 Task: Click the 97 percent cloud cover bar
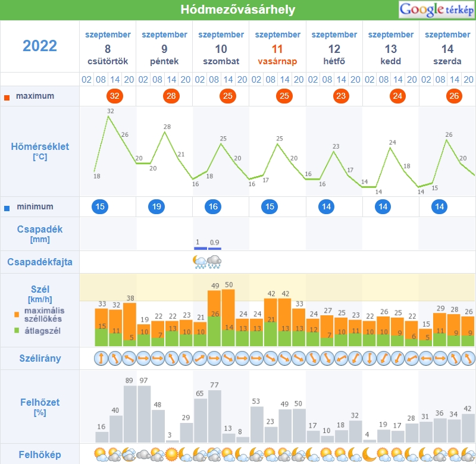pyautogui.click(x=144, y=414)
